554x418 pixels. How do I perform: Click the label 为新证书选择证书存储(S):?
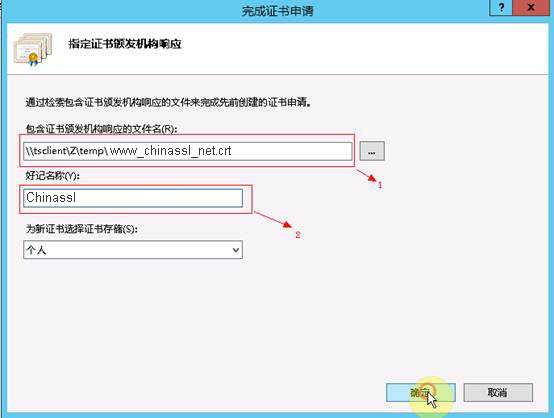tap(82, 229)
